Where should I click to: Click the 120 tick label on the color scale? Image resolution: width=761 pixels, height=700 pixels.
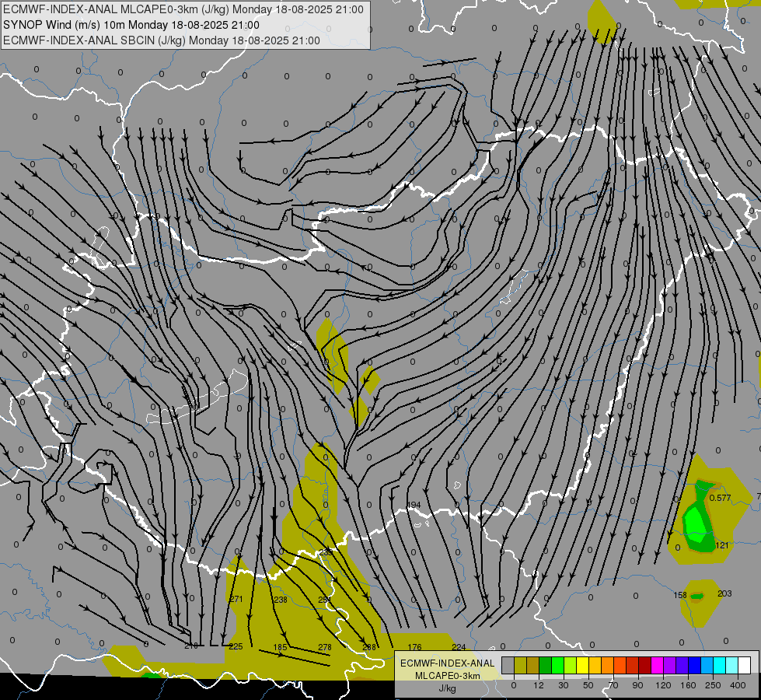pyautogui.click(x=663, y=685)
